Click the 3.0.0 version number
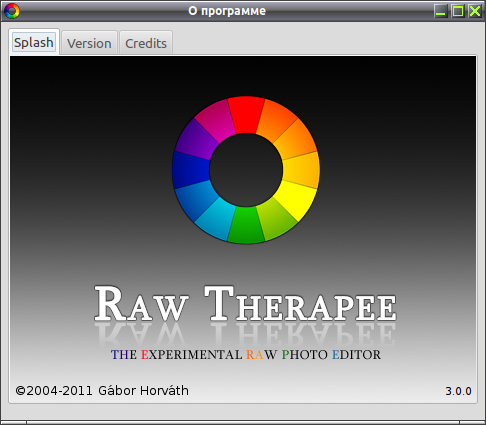 (x=458, y=391)
